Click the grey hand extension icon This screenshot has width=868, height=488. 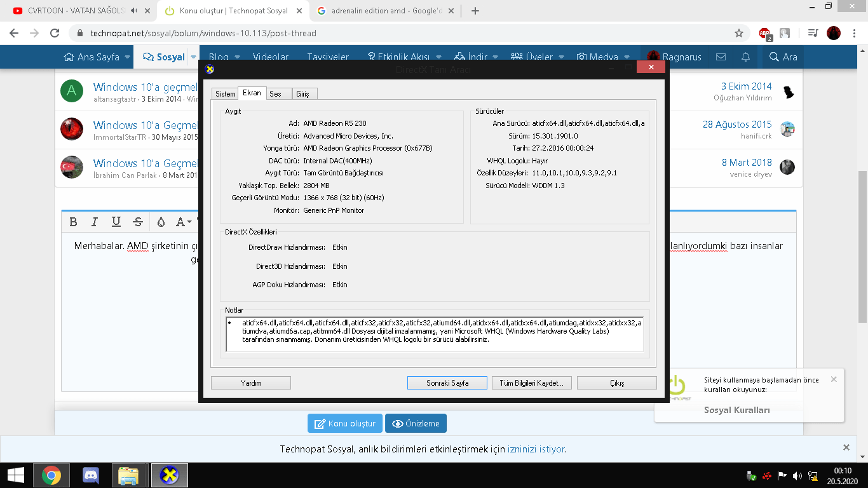coord(785,33)
